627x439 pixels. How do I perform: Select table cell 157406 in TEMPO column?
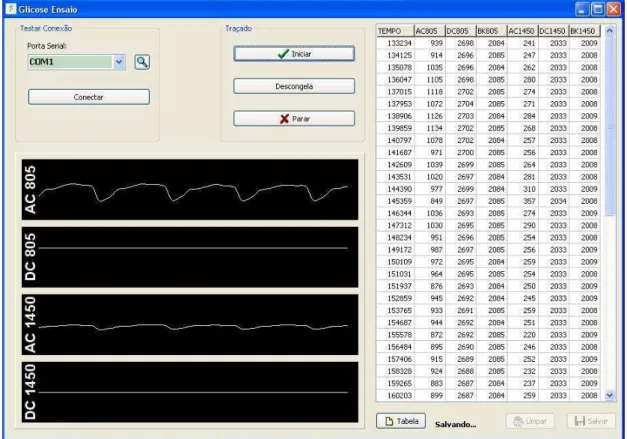click(395, 359)
